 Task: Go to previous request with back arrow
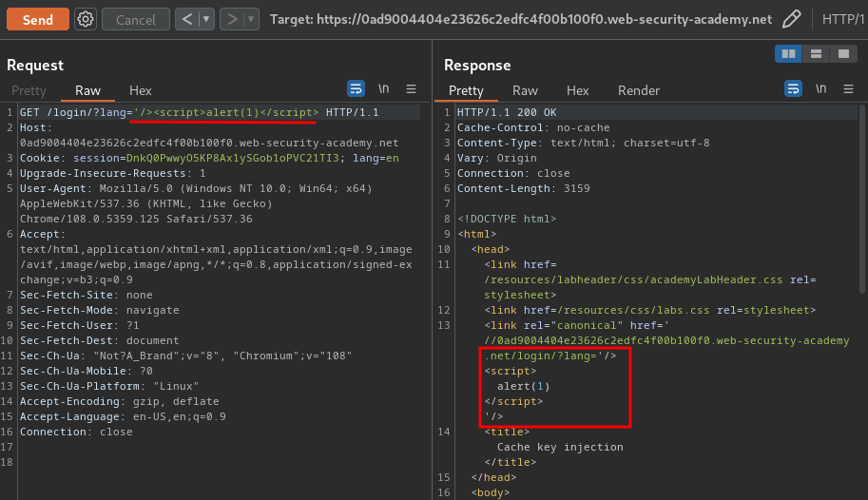click(187, 19)
